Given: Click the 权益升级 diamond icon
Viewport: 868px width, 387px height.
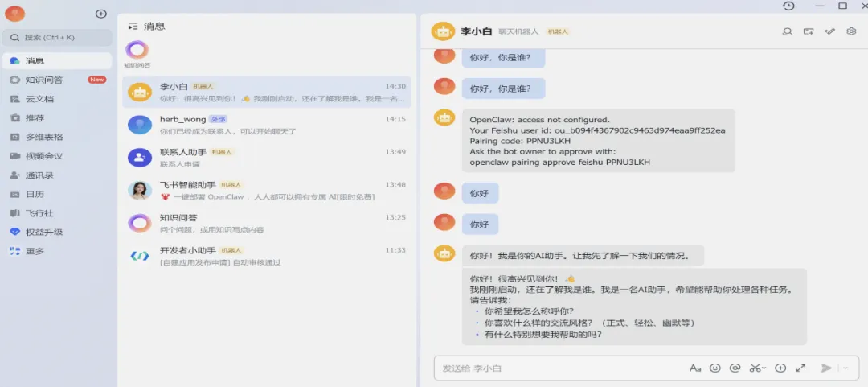Looking at the screenshot, I should point(15,233).
